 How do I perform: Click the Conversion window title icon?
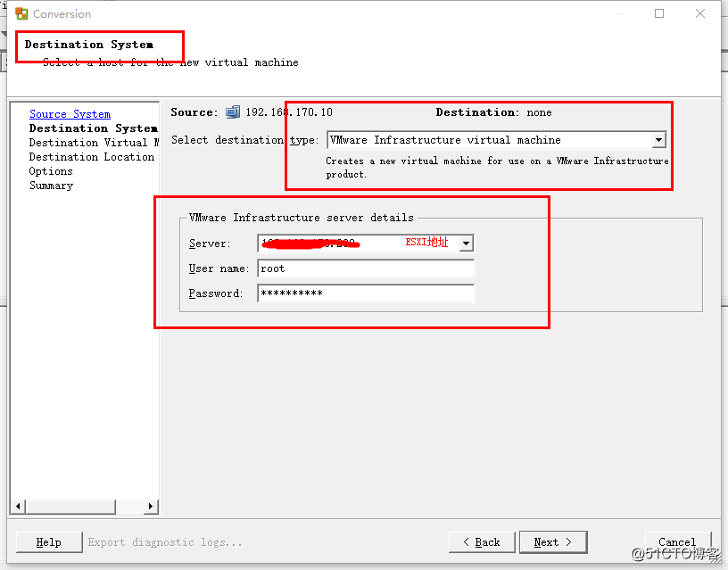pyautogui.click(x=21, y=13)
